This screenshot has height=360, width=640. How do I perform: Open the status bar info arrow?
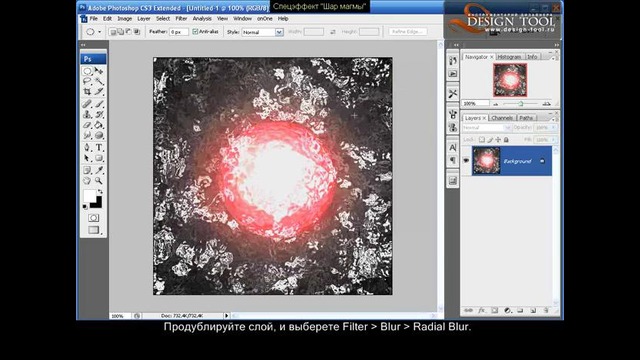click(227, 316)
